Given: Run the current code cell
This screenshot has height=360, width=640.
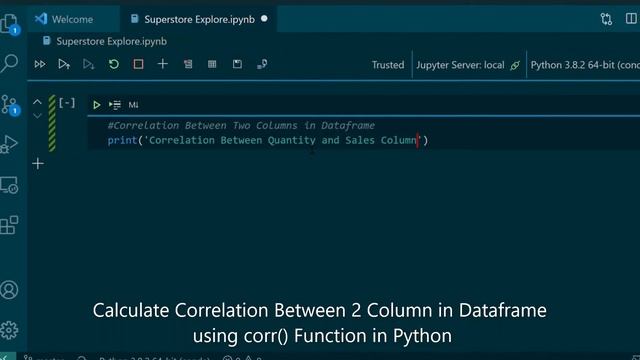Looking at the screenshot, I should tap(96, 105).
